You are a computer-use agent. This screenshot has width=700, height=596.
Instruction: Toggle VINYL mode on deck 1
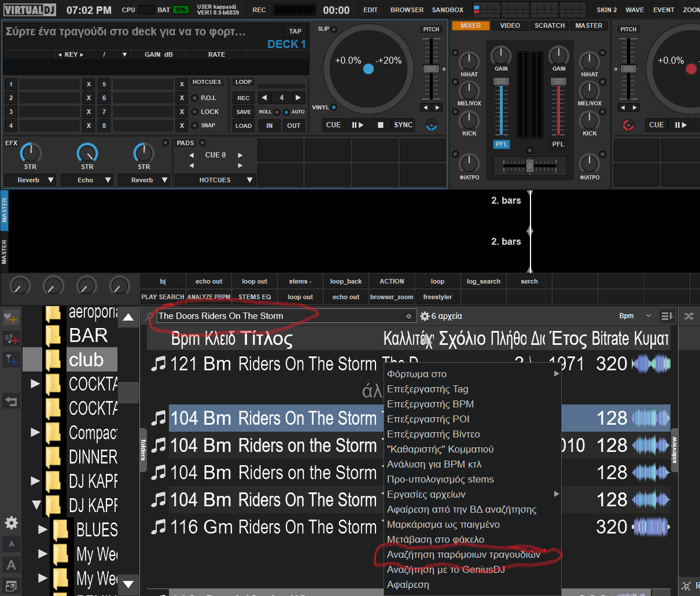(334, 107)
